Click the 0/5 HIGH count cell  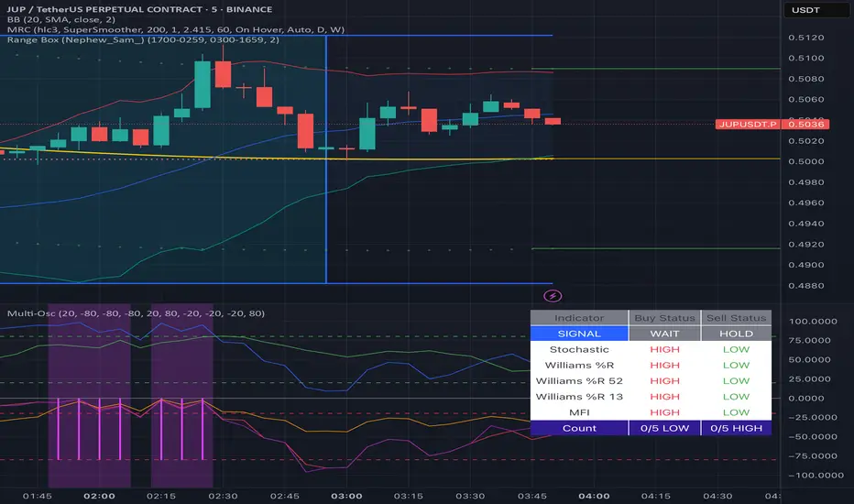pyautogui.click(x=736, y=428)
